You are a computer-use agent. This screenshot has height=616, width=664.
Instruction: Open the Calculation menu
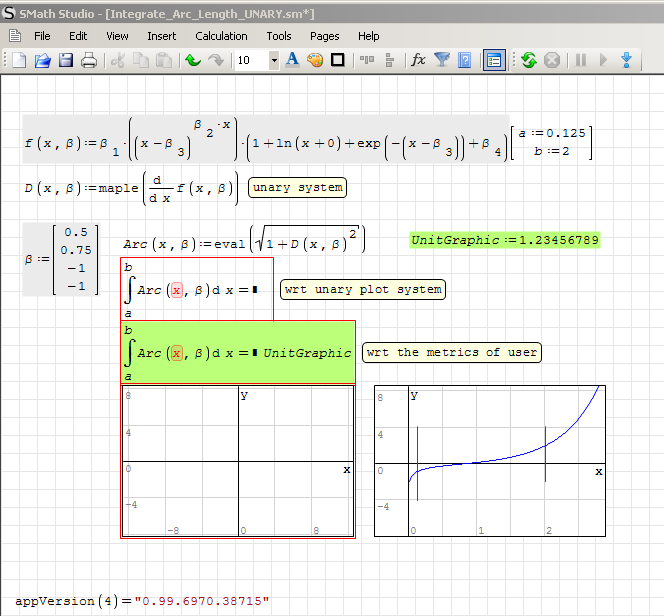point(221,36)
